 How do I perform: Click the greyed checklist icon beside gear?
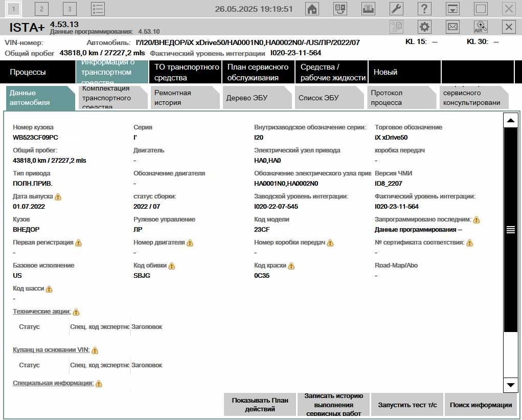[x=396, y=27]
